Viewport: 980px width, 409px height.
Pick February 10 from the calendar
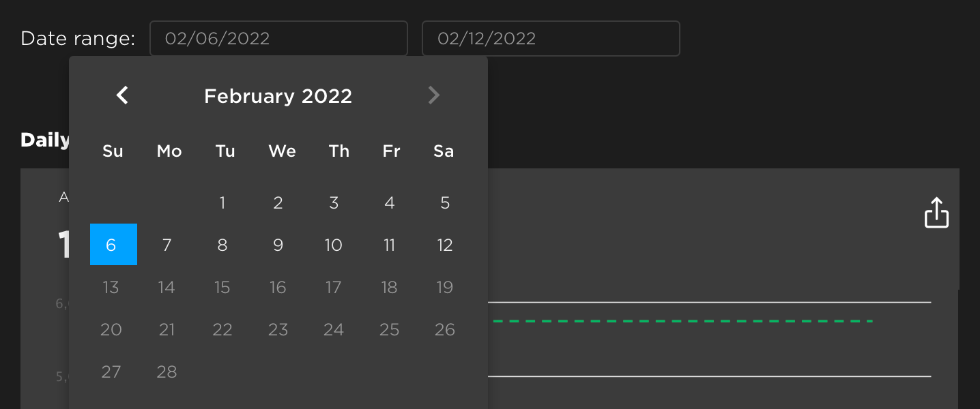tap(334, 245)
